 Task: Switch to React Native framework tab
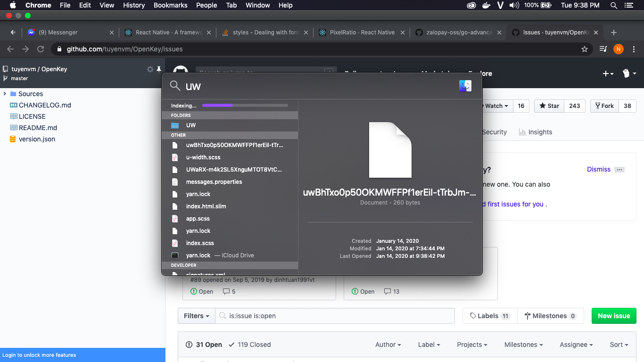[167, 33]
